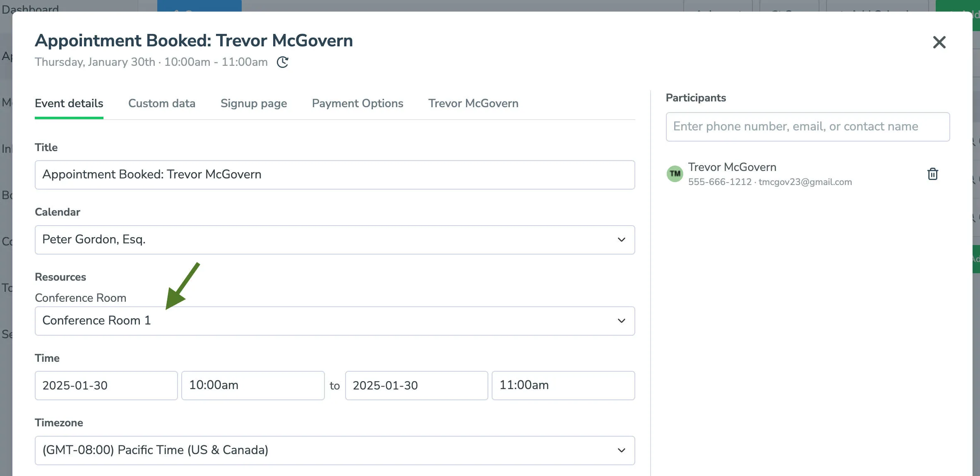The width and height of the screenshot is (980, 476).
Task: Click the recurrence icon beside the event time
Action: click(282, 62)
